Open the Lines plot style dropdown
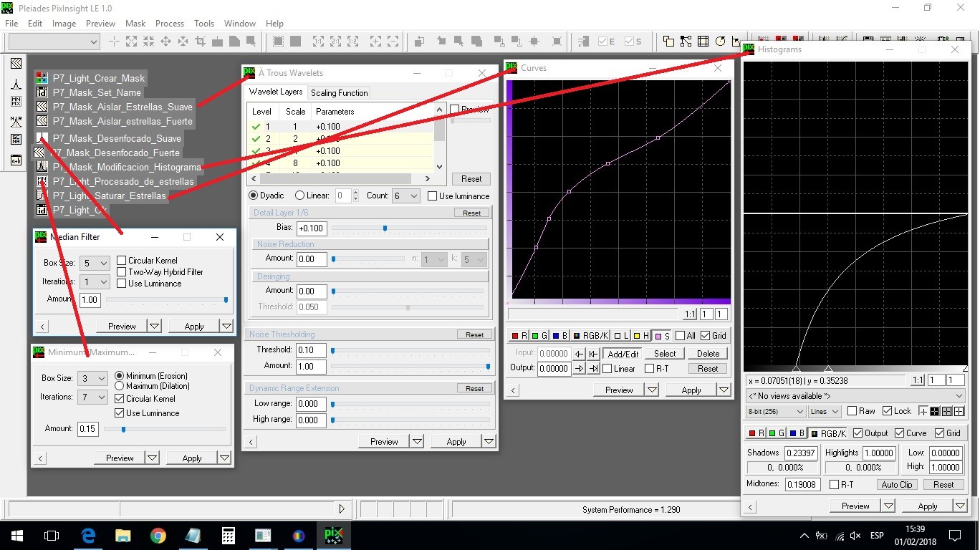Viewport: 980px width, 550px height. click(824, 411)
